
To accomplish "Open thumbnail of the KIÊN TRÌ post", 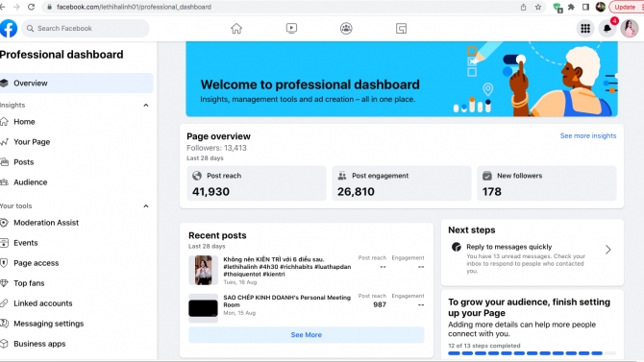I will pos(203,270).
